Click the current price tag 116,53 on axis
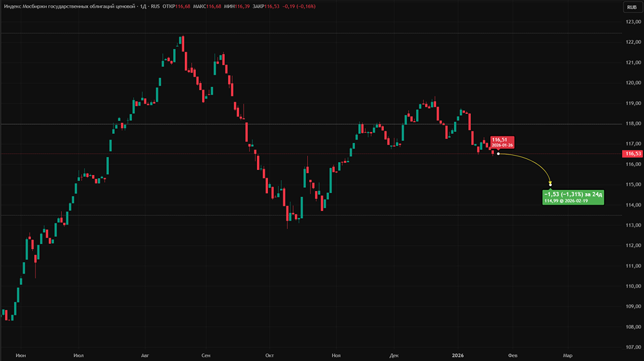 click(x=632, y=153)
